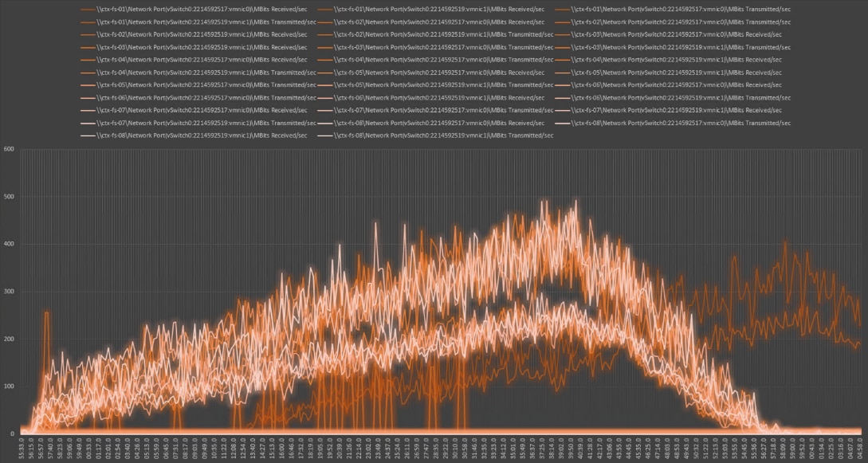Click legend entry ctx-fs-04 vmnic1 MBits Received/sec
Image resolution: width=868 pixels, height=463 pixels.
click(x=670, y=60)
